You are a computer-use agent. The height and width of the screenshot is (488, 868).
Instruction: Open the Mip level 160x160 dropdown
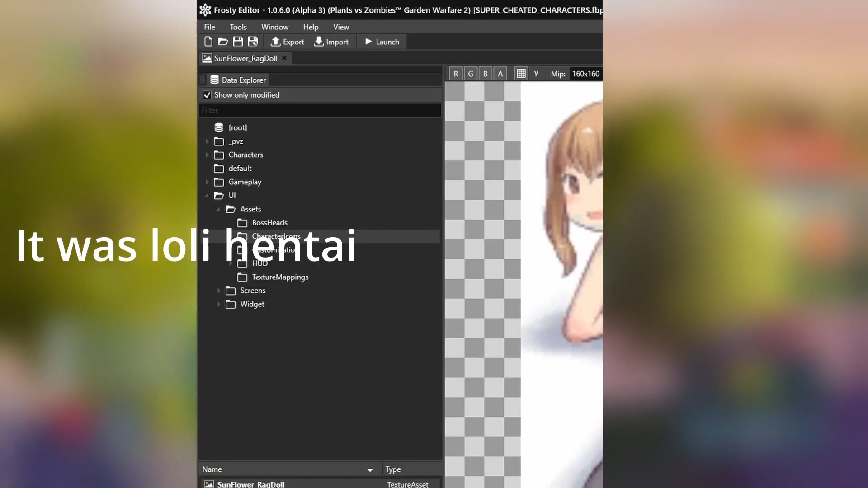(585, 74)
